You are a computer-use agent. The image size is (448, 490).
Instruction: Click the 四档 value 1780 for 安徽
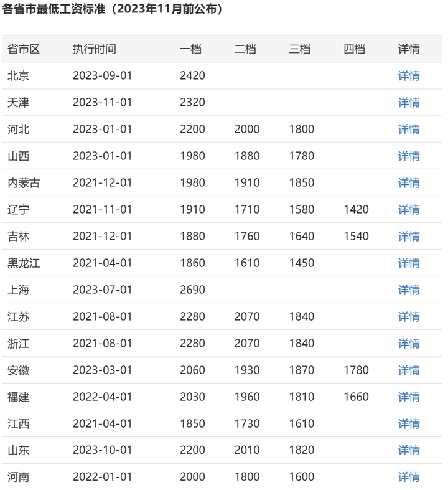[356, 370]
